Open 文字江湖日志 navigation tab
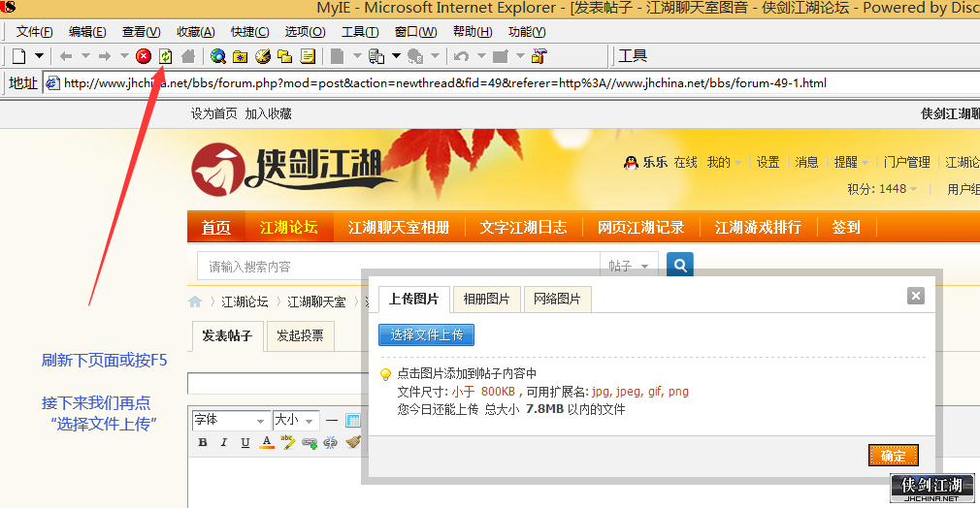 [x=523, y=227]
